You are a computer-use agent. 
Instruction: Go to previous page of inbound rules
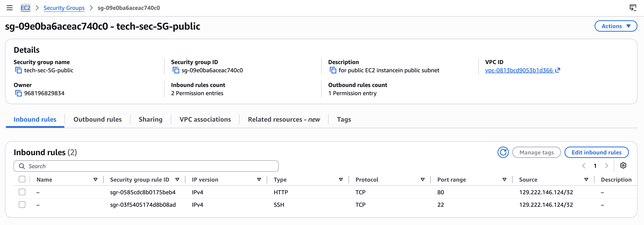tap(584, 166)
